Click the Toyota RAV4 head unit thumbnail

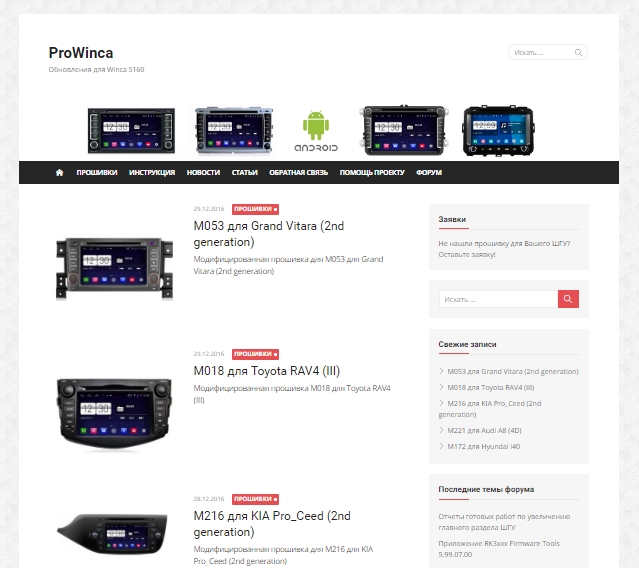pyautogui.click(x=114, y=414)
